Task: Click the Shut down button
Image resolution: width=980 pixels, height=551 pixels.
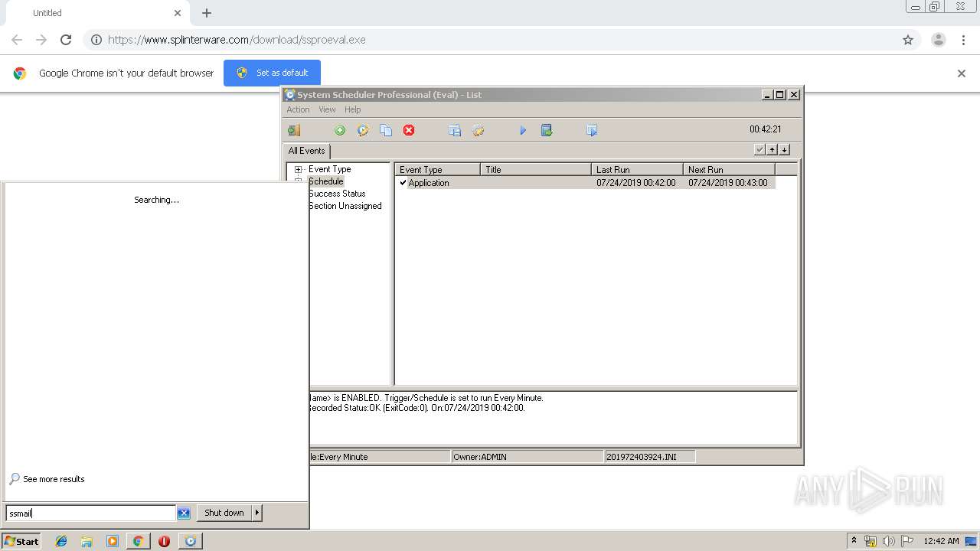Action: coord(224,513)
